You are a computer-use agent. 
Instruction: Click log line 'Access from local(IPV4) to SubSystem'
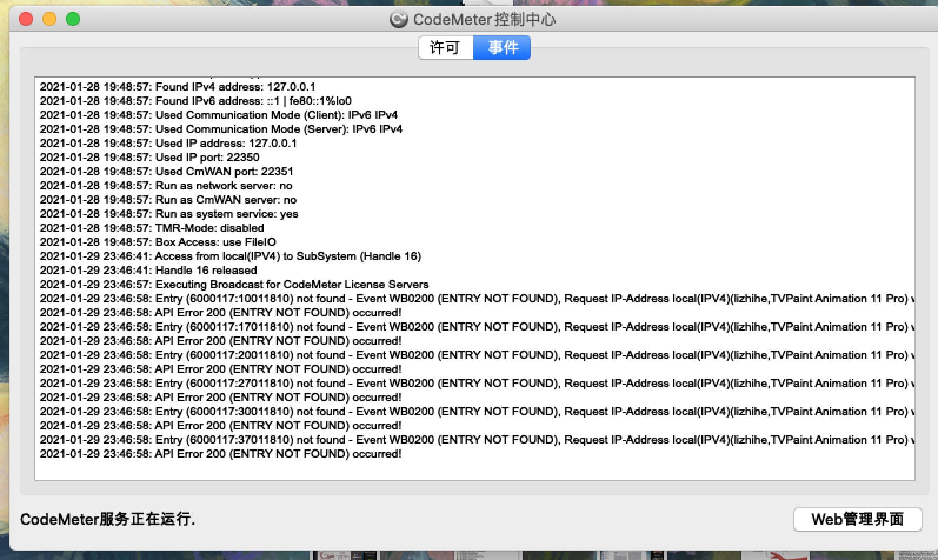[x=231, y=256]
